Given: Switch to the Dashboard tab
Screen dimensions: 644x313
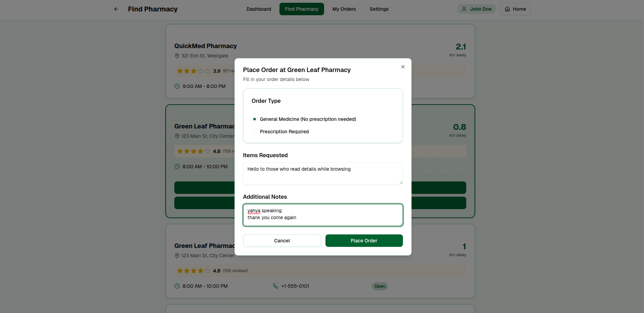Looking at the screenshot, I should pyautogui.click(x=259, y=9).
